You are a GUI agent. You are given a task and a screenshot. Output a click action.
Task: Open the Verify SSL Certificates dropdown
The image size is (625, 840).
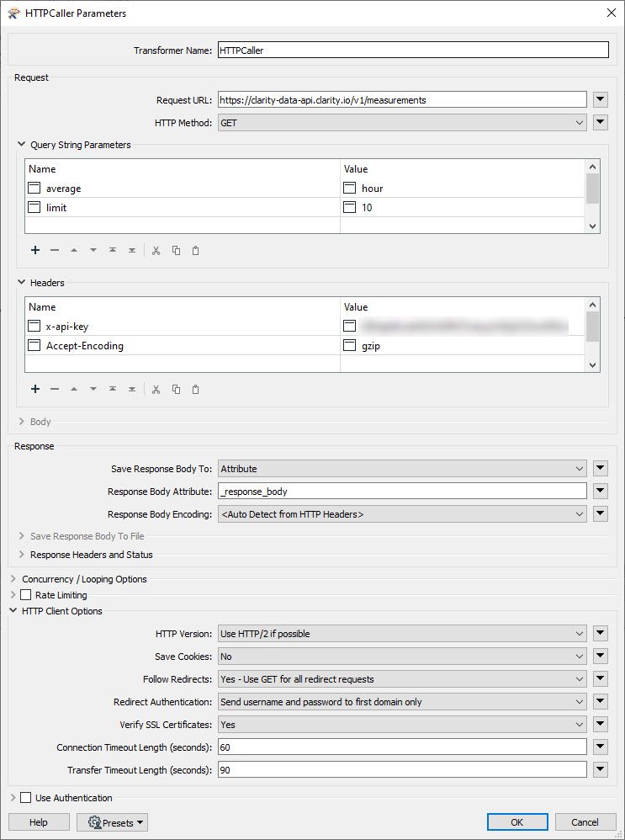(x=401, y=724)
